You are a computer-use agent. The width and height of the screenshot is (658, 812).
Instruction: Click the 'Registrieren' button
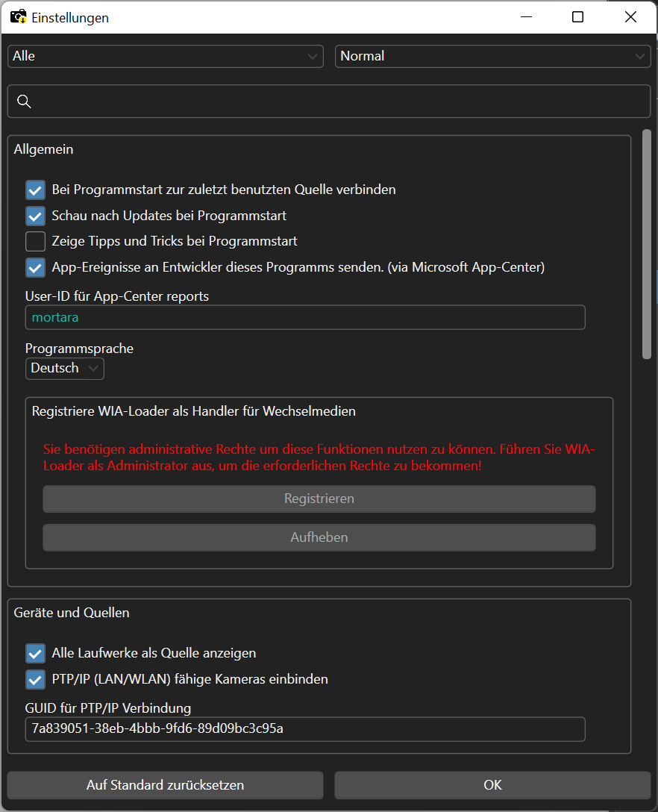click(x=319, y=499)
